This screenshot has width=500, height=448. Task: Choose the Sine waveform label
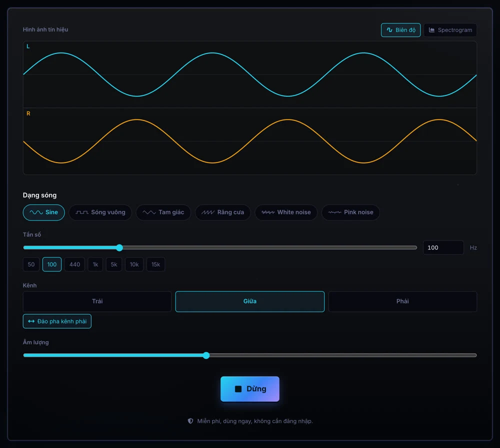pyautogui.click(x=51, y=212)
